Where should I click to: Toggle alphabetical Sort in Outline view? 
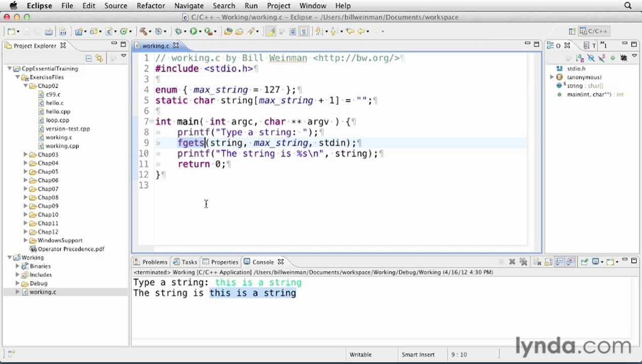click(580, 58)
